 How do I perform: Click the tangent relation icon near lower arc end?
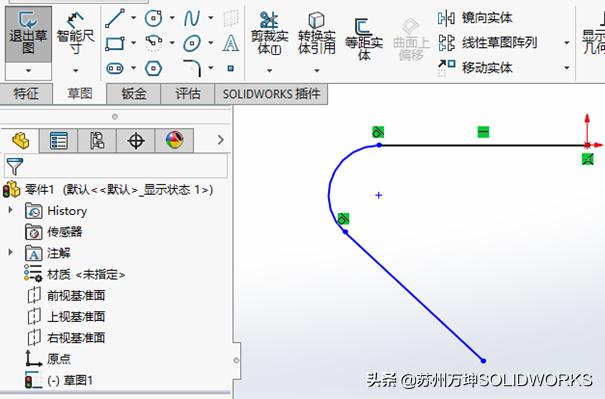[343, 219]
